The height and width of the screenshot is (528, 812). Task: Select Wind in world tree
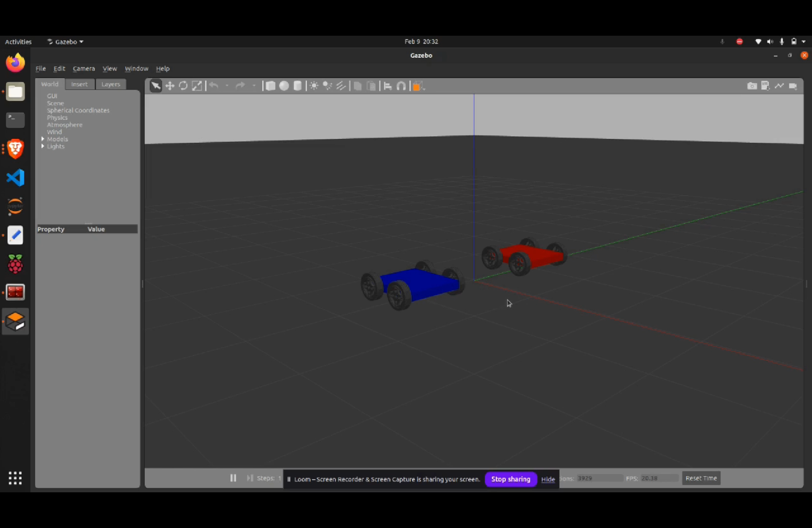(x=54, y=132)
